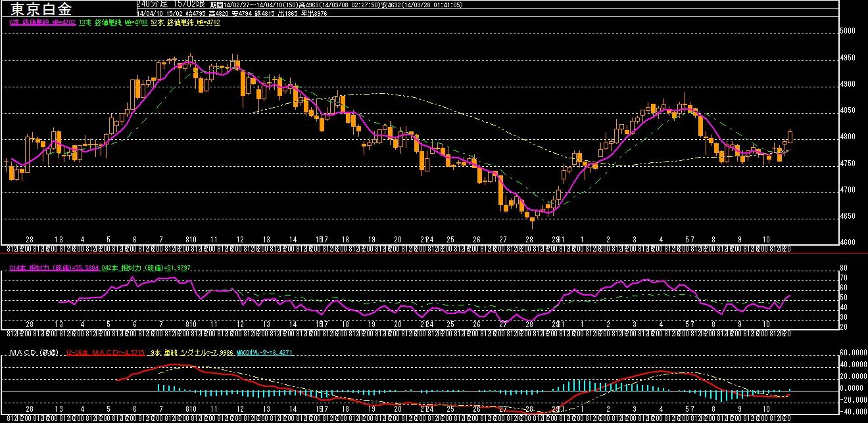Click the 9本 単純 シグナル=-7.9986 legend
868x423 pixels.
point(191,353)
